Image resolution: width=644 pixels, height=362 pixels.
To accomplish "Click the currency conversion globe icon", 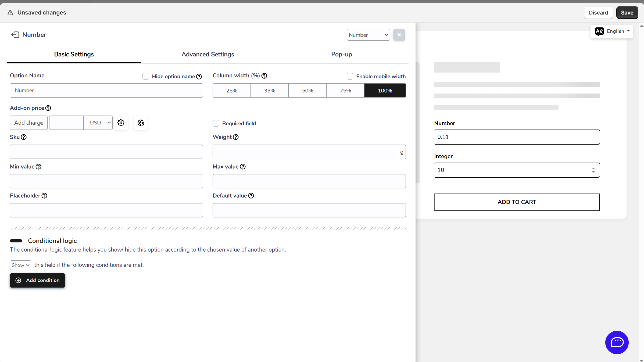I will click(141, 123).
